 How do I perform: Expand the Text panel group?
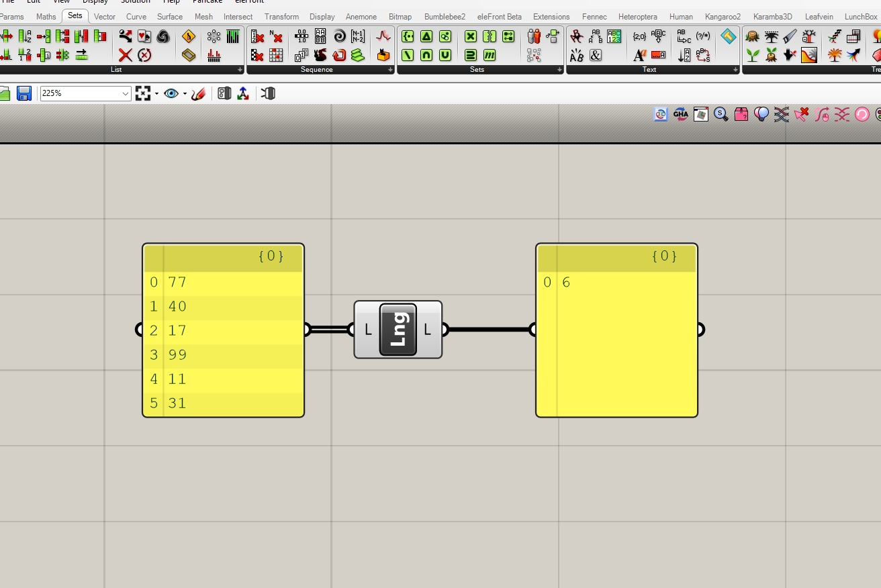coord(735,70)
